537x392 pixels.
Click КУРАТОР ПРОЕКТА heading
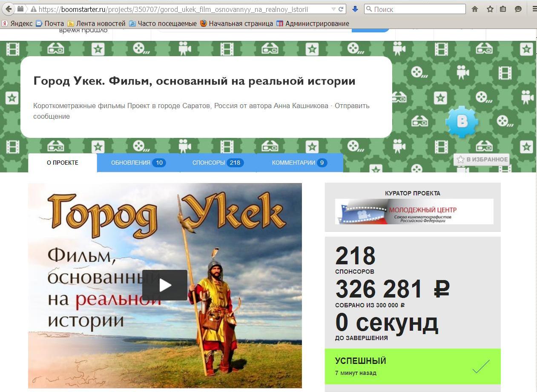pyautogui.click(x=413, y=193)
